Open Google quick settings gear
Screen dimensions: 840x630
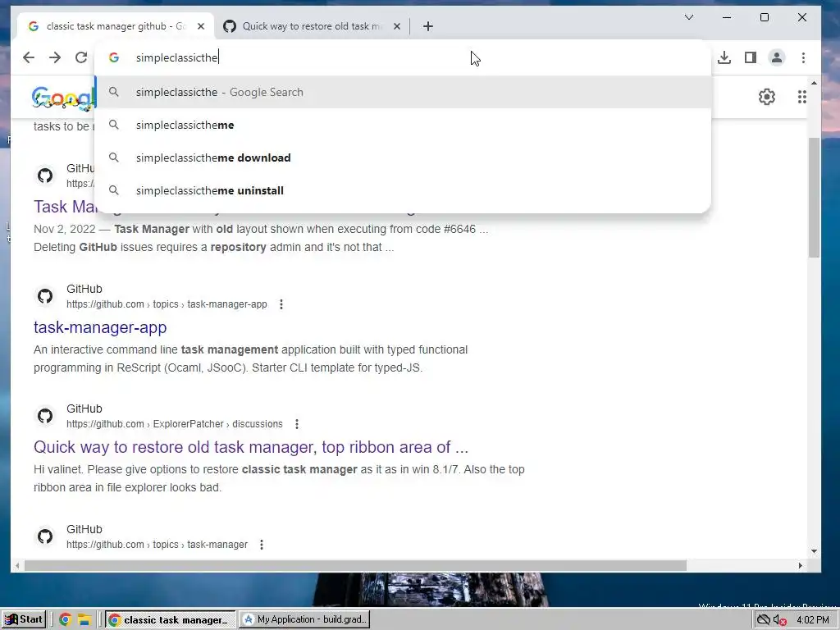[767, 97]
